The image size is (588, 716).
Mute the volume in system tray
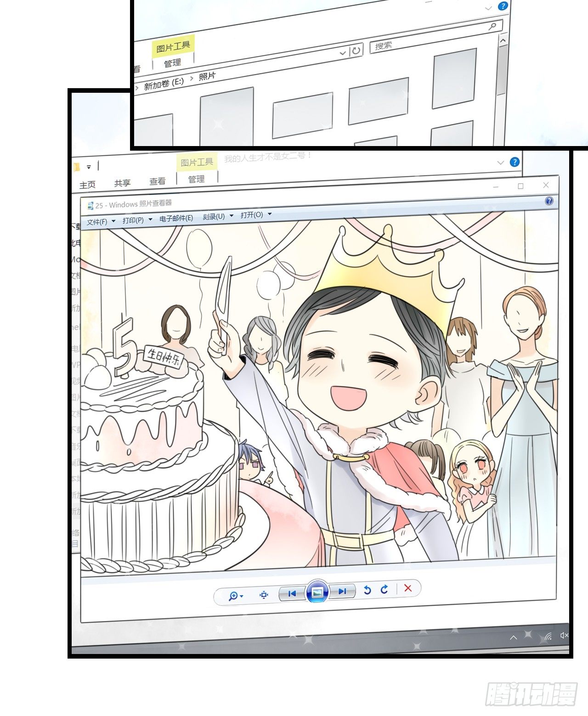tap(564, 635)
